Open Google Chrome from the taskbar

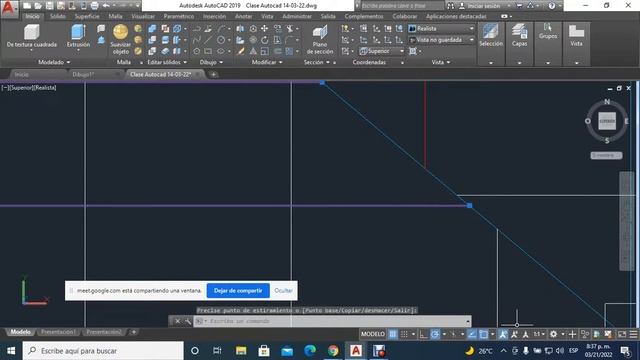tap(333, 351)
